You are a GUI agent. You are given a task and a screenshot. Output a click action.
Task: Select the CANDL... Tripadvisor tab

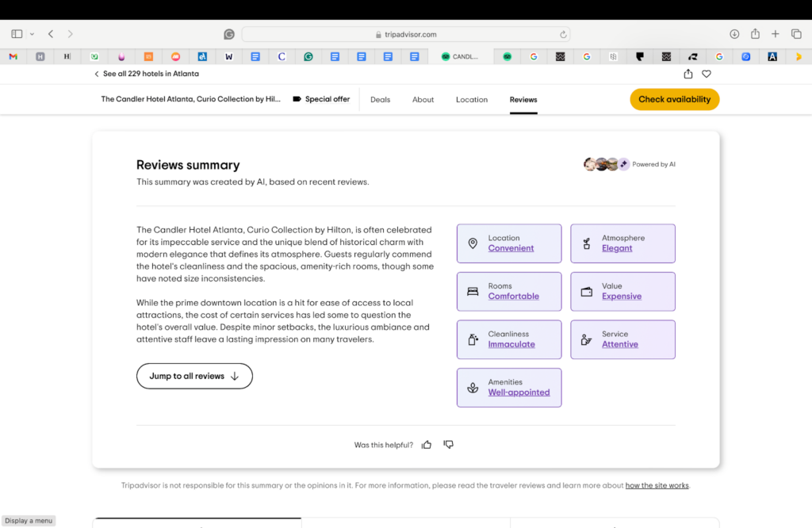click(x=460, y=56)
